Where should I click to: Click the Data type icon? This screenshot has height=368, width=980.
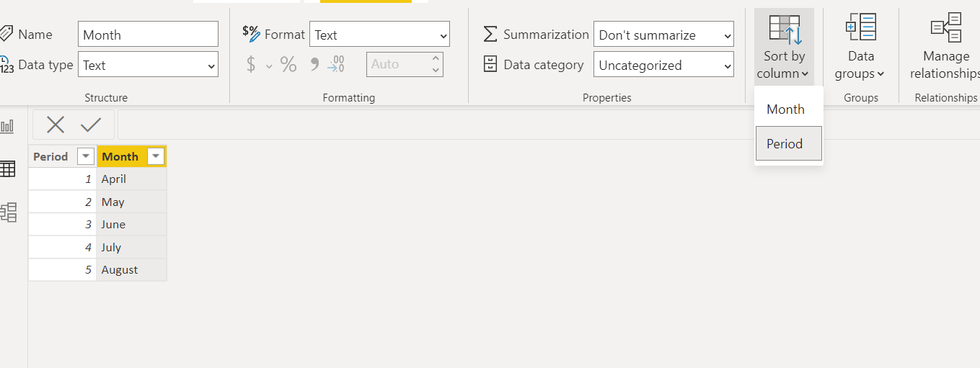[x=6, y=65]
